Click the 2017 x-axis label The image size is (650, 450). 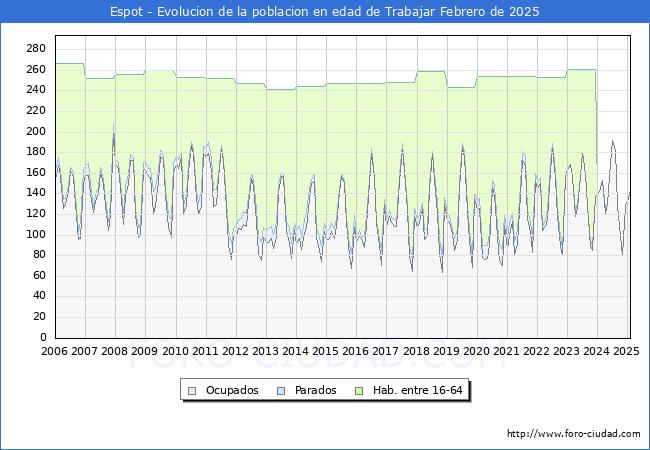point(386,351)
